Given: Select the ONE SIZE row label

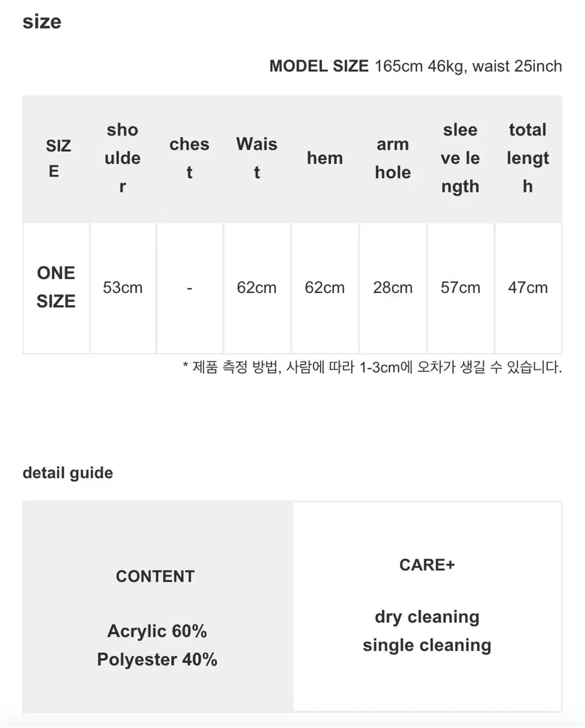Looking at the screenshot, I should (56, 288).
